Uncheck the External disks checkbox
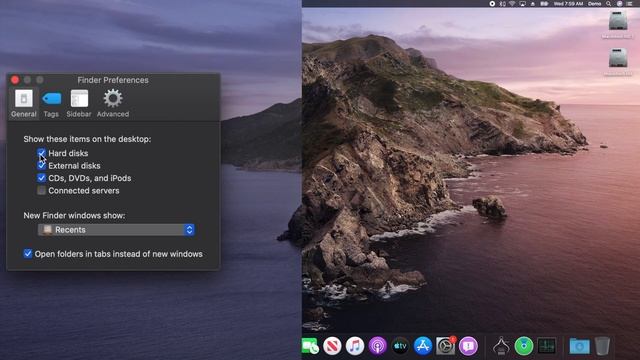640x360 pixels. pyautogui.click(x=41, y=165)
